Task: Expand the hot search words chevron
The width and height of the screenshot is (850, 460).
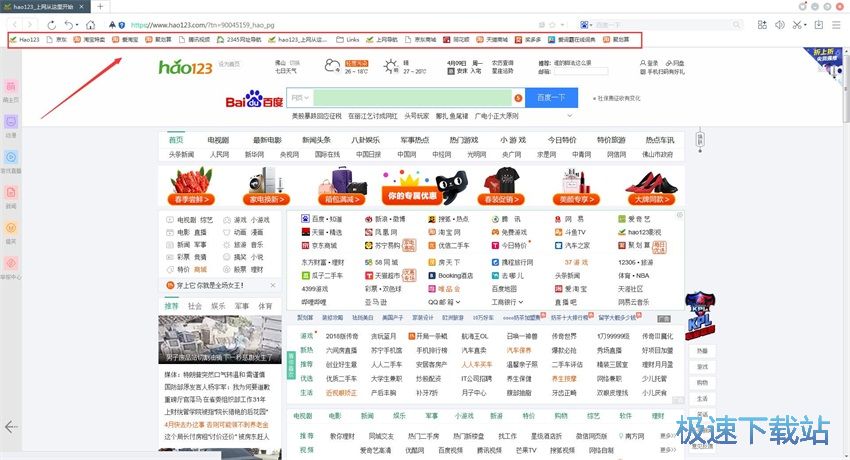Action: 570,115
